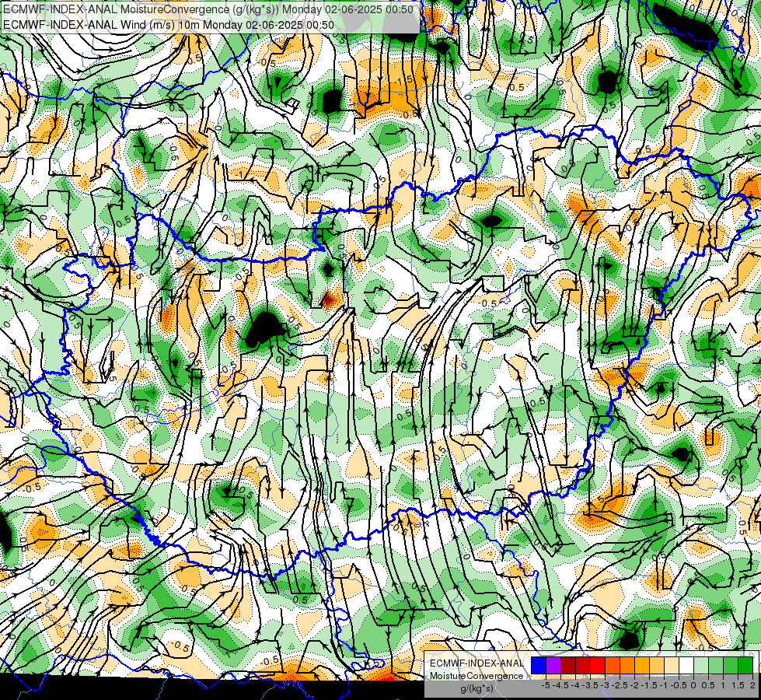
Task: Click the blue legend swatch below -5
Action: coord(539,666)
